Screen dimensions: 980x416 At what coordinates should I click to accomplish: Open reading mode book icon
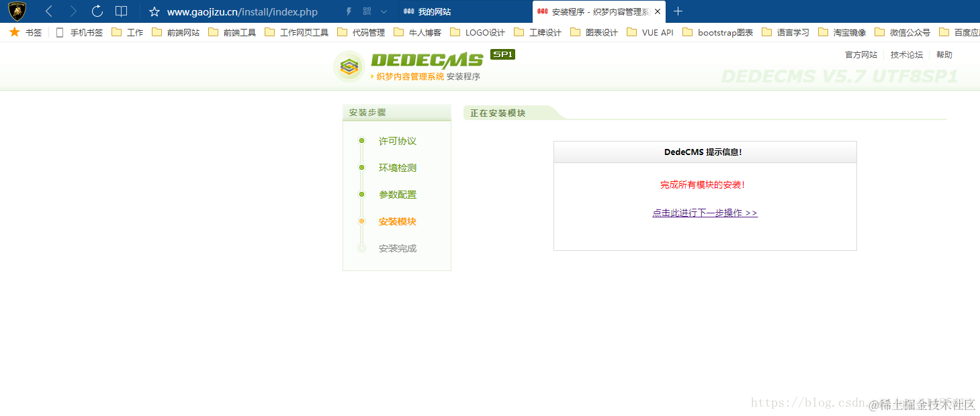[121, 11]
